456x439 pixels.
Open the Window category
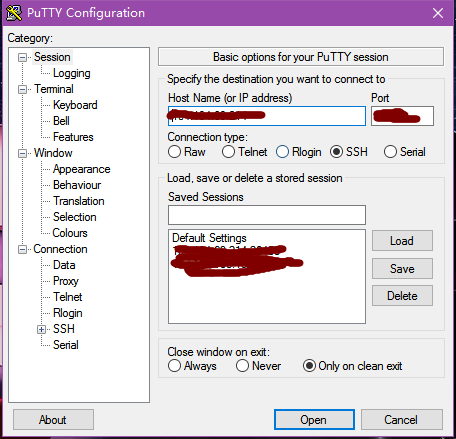point(53,153)
